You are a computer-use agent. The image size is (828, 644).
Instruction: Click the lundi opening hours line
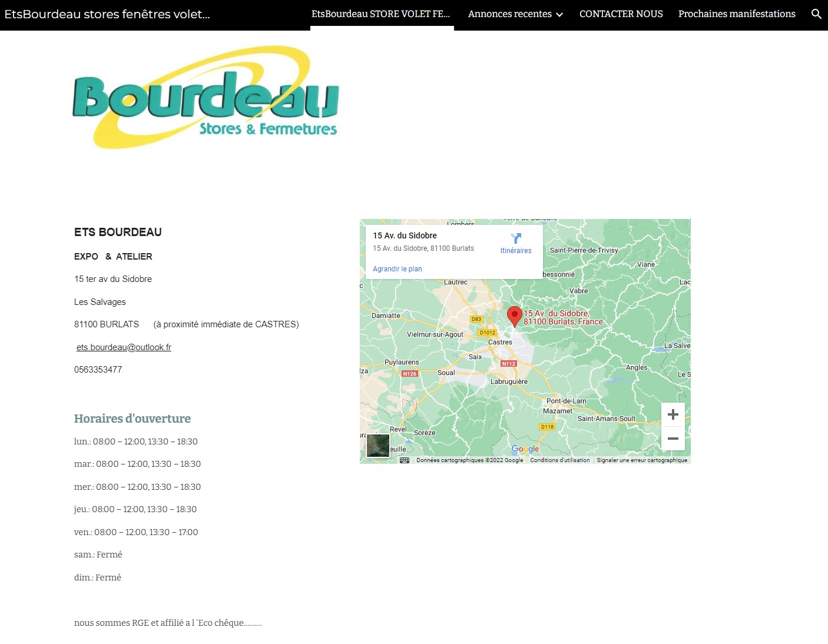click(136, 441)
